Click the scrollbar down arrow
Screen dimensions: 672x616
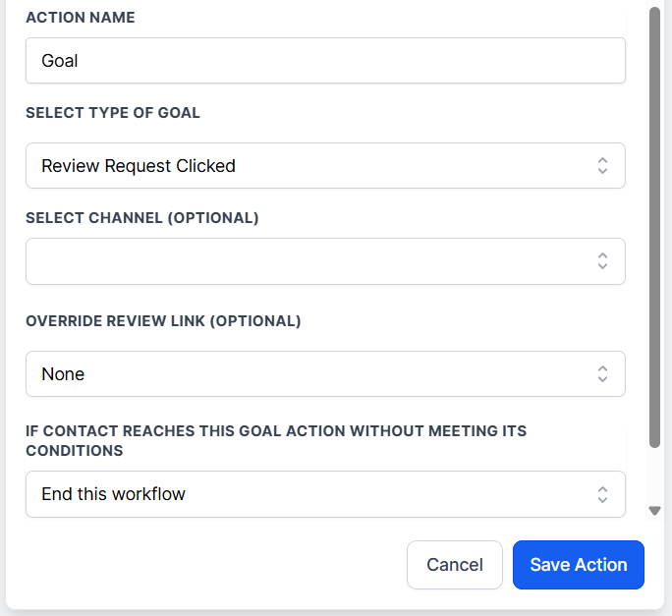(x=654, y=511)
